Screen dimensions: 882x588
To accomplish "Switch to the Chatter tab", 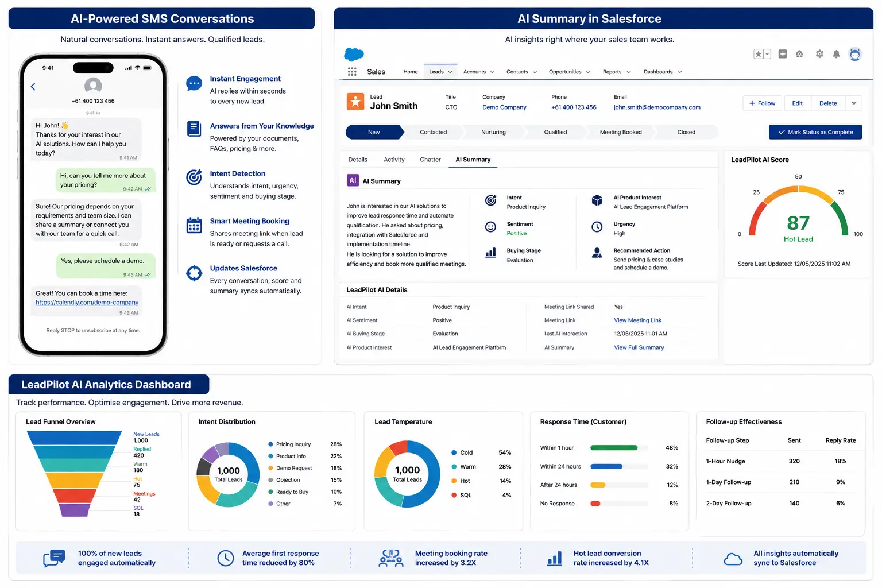I will click(430, 160).
